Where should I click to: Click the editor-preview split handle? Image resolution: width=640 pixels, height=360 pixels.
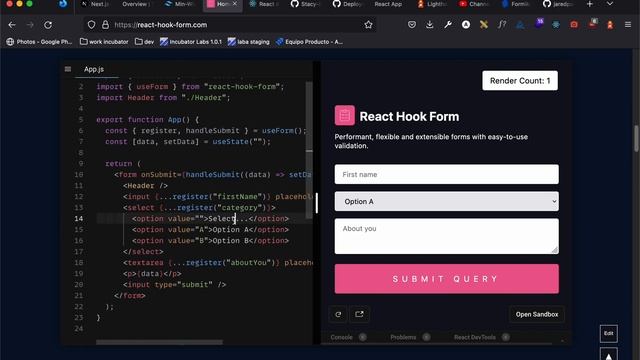[x=316, y=203]
